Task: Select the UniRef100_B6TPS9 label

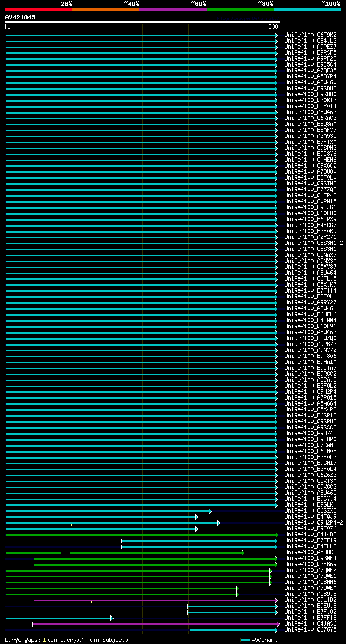Action: click(310, 220)
